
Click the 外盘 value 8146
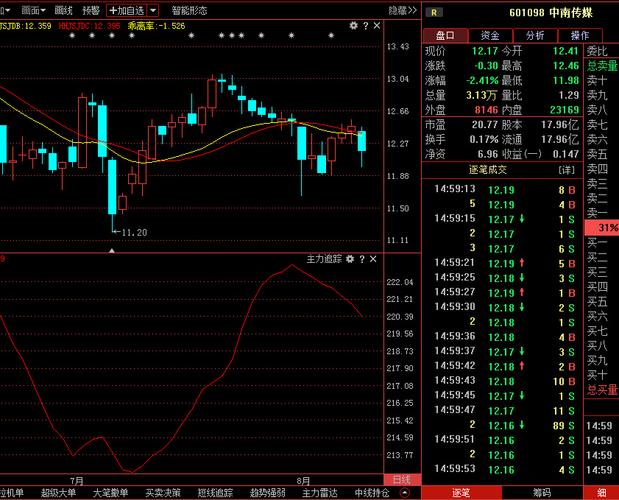486,110
